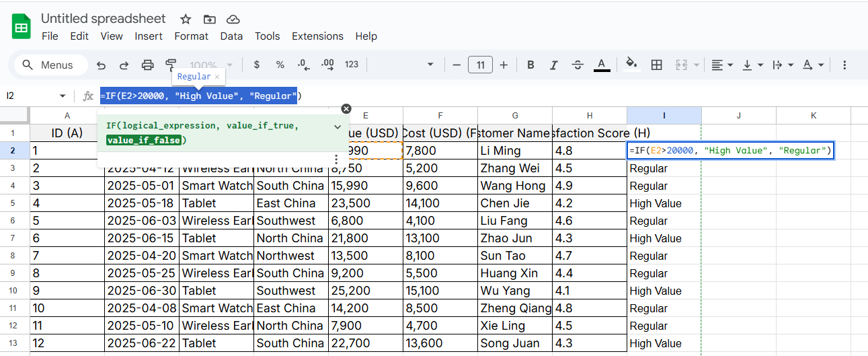This screenshot has height=356, width=868.
Task: Click the Undo arrow in toolbar
Action: point(102,65)
